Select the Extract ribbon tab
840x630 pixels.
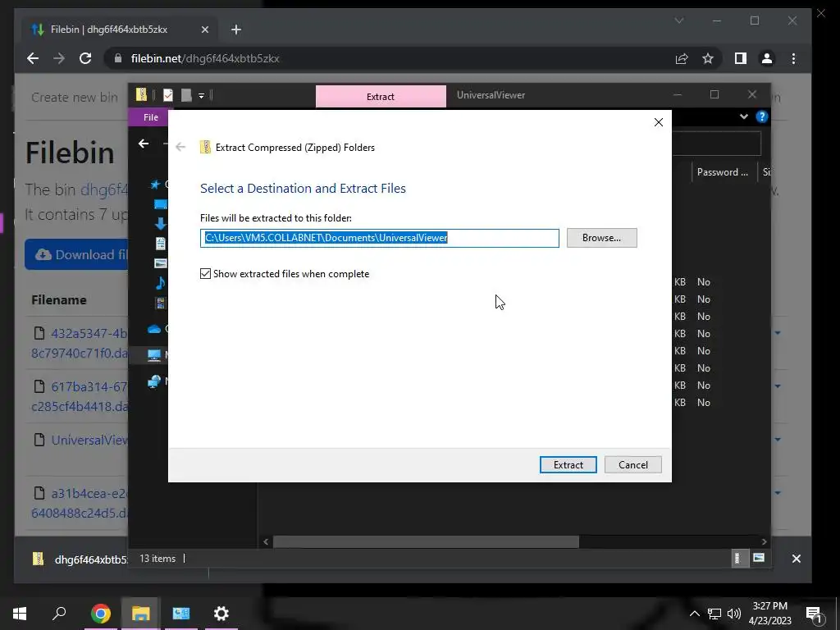(x=381, y=97)
